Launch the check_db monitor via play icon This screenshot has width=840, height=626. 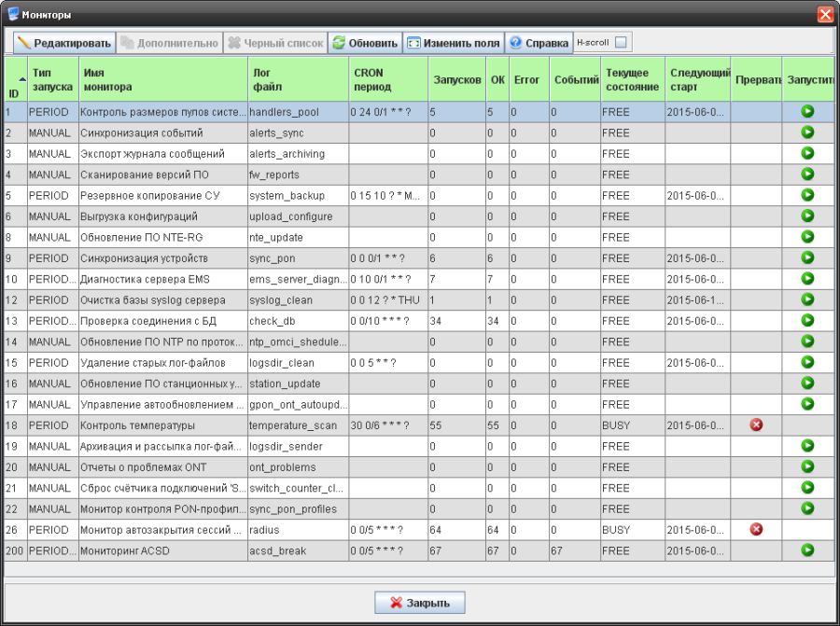807,321
